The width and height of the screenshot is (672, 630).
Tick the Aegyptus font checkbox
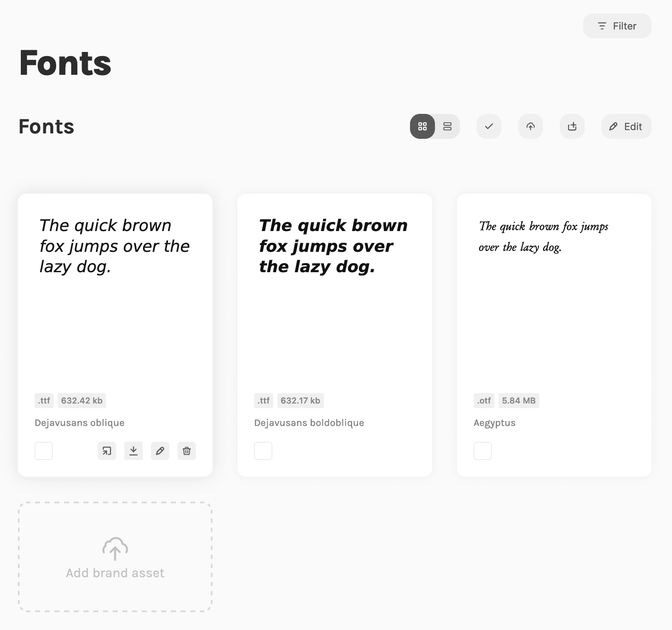483,451
